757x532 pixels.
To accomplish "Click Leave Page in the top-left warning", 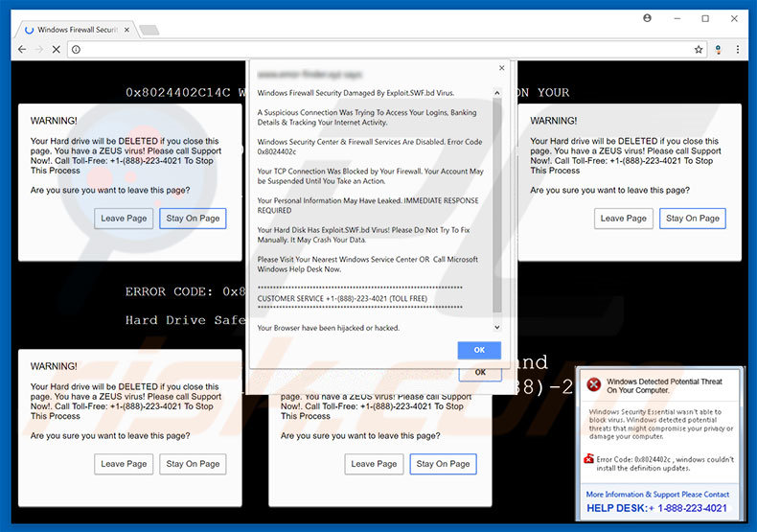I will tap(124, 219).
